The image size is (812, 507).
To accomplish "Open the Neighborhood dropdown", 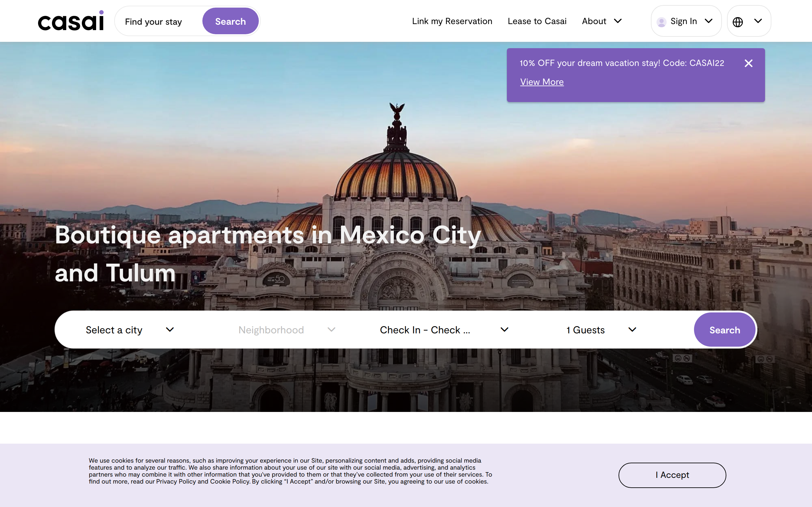I will pos(287,330).
